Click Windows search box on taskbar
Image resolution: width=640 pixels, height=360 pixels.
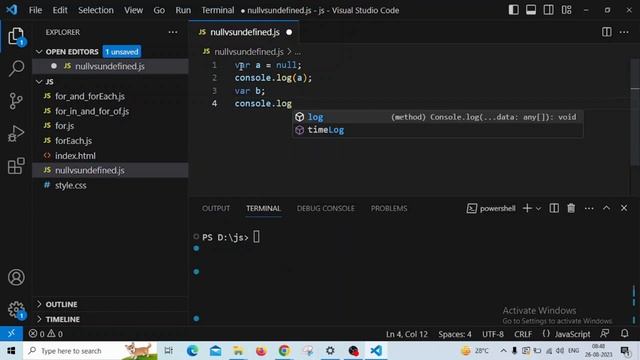(91, 351)
